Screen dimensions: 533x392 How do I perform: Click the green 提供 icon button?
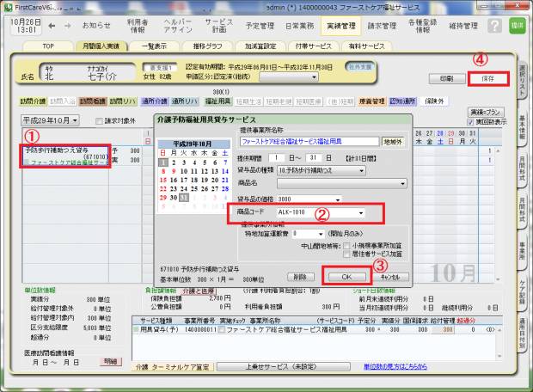(518, 26)
